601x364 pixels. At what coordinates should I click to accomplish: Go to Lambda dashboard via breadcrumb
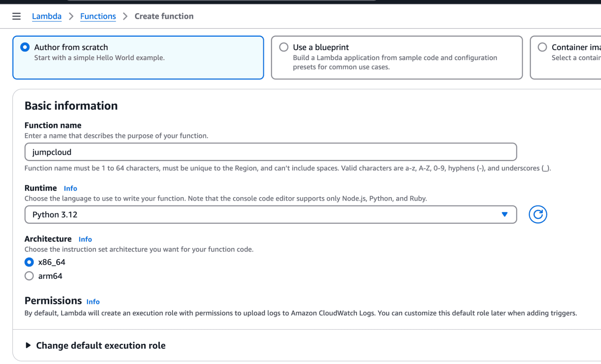coord(47,16)
